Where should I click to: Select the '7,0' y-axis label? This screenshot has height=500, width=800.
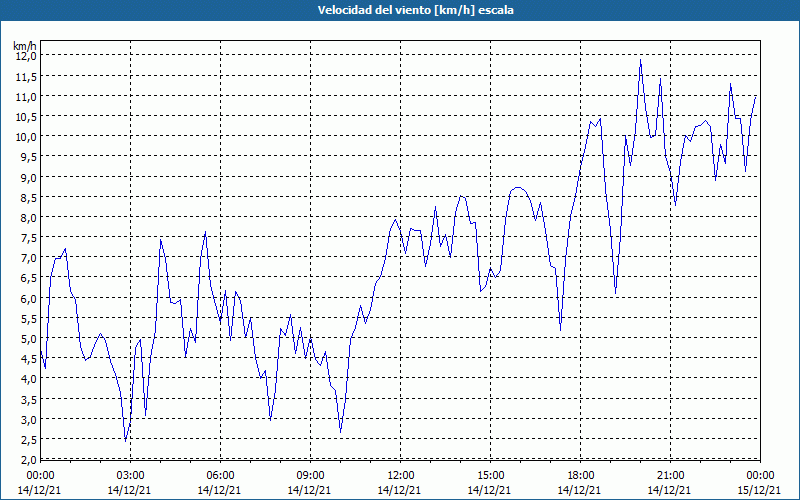pos(29,258)
